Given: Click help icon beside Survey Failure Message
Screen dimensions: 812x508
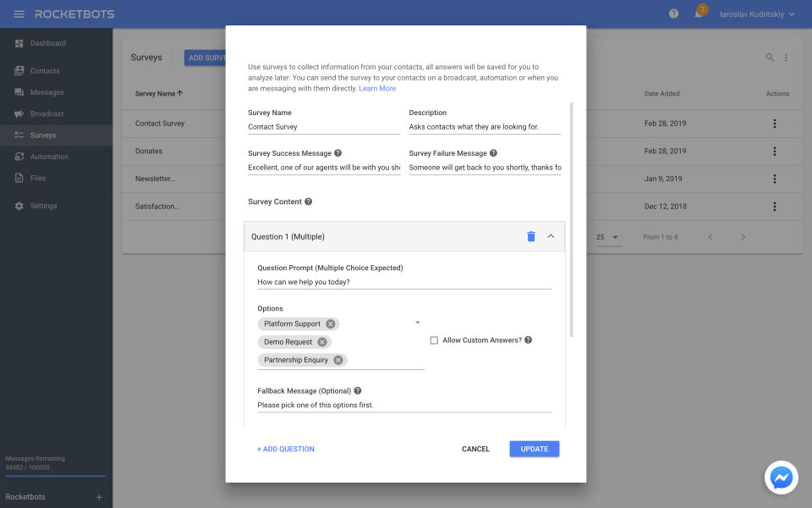Looking at the screenshot, I should pyautogui.click(x=493, y=153).
